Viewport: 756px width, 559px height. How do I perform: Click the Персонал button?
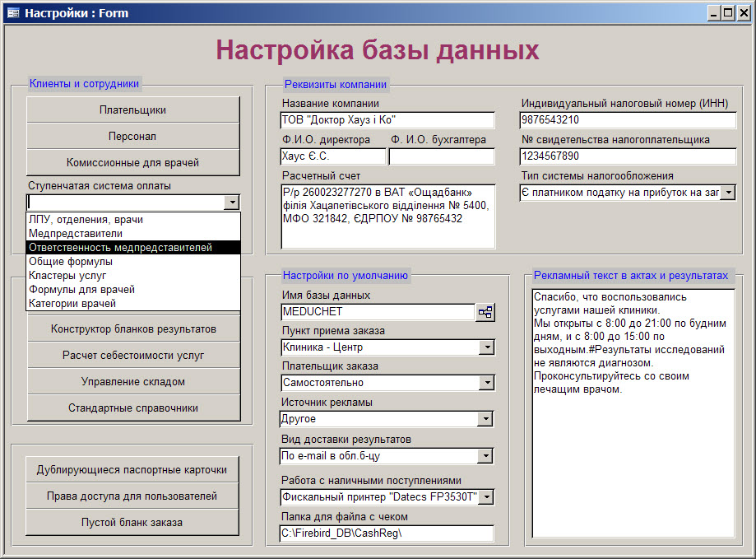click(133, 137)
